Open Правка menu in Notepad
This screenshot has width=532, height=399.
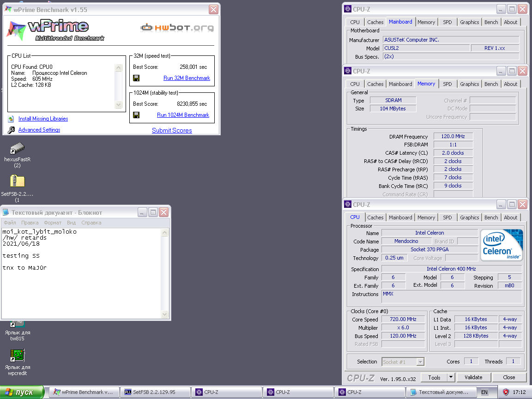pos(30,223)
